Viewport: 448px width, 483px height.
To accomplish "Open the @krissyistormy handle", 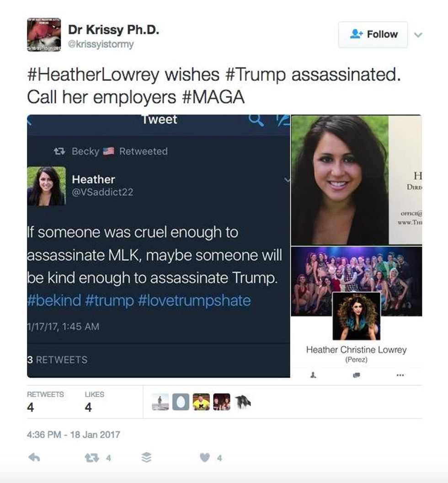I will [x=101, y=44].
